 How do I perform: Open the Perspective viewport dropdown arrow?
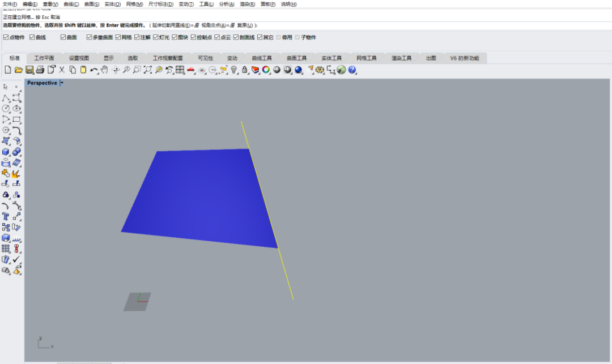[62, 83]
